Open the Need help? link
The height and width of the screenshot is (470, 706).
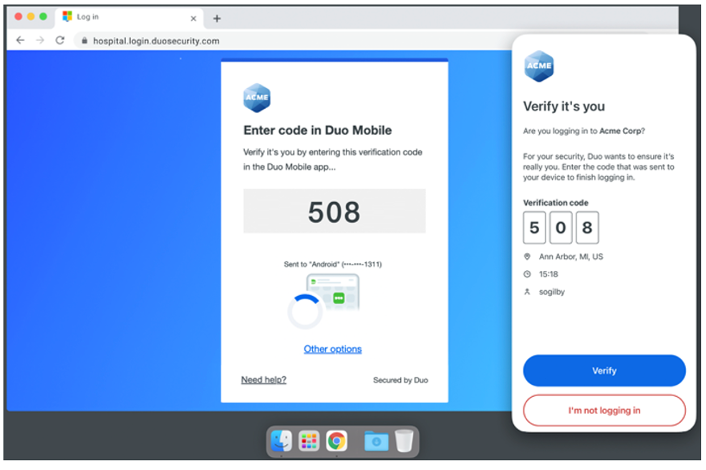point(264,380)
